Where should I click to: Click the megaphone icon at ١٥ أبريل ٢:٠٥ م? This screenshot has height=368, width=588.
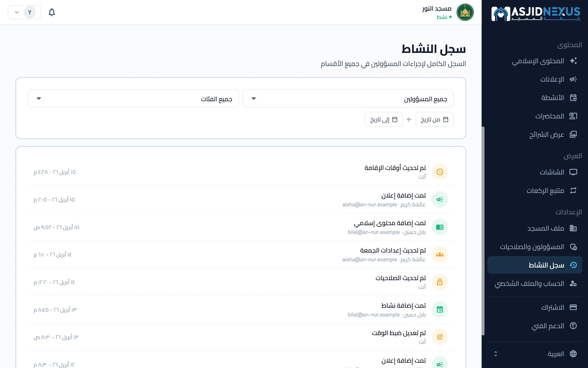tap(440, 200)
